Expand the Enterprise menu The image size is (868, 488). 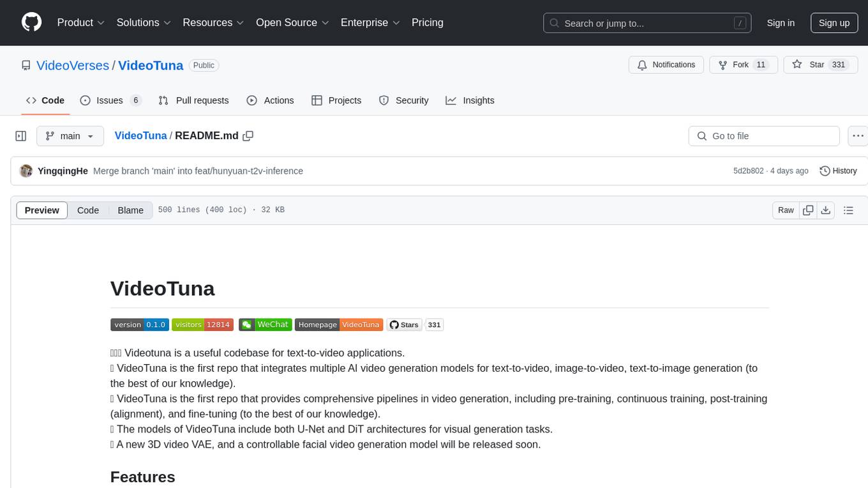tap(370, 22)
